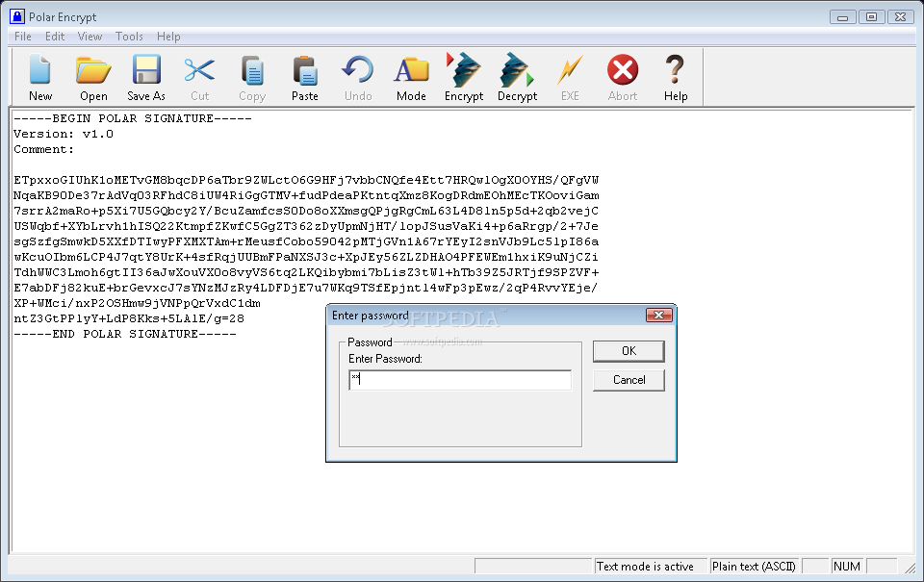Open the Tools menu

129,37
